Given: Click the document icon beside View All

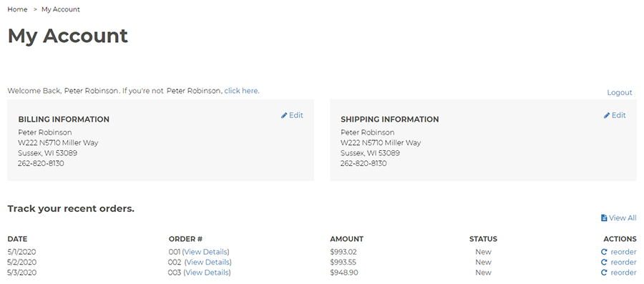Looking at the screenshot, I should (604, 218).
